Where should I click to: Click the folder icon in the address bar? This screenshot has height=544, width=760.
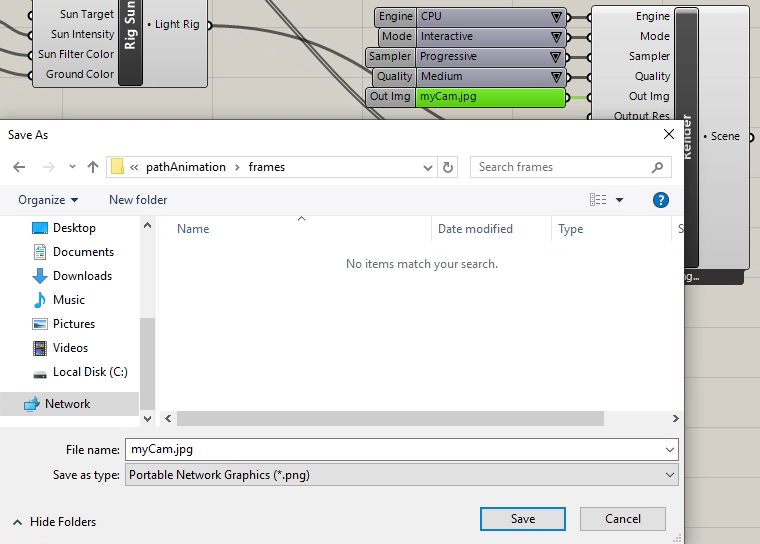[117, 167]
